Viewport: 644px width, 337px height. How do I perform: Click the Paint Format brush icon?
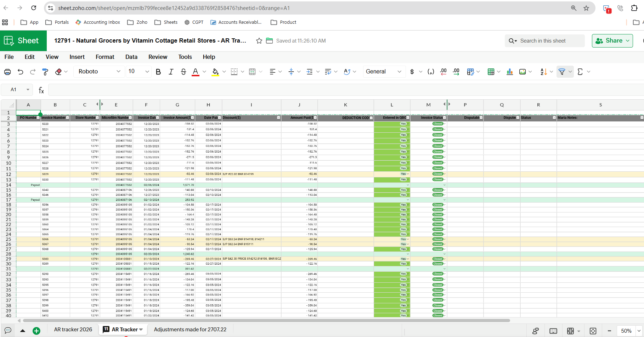(x=45, y=72)
